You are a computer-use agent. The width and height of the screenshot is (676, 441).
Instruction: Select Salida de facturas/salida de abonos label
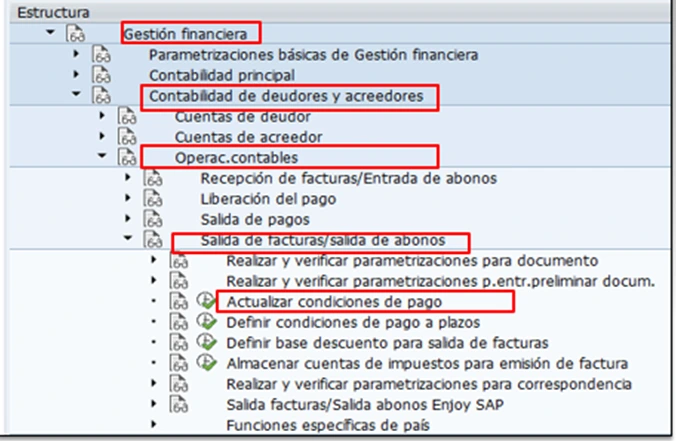(323, 240)
